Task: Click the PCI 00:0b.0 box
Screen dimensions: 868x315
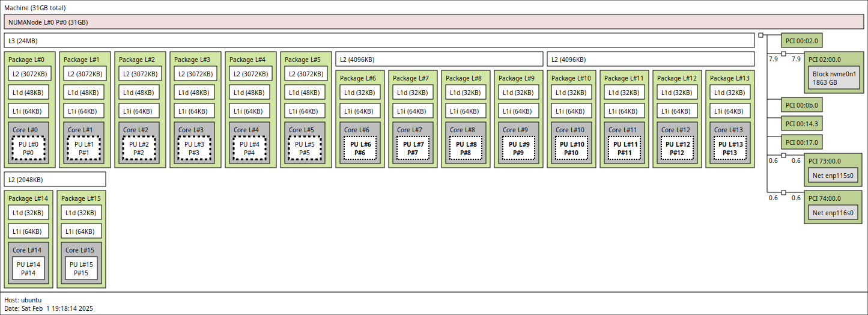Action: 801,105
